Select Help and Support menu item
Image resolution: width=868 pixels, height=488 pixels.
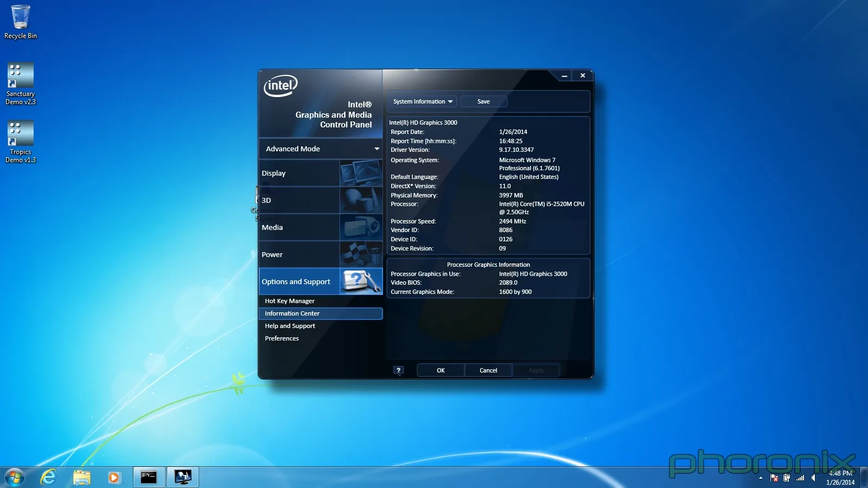pyautogui.click(x=290, y=326)
